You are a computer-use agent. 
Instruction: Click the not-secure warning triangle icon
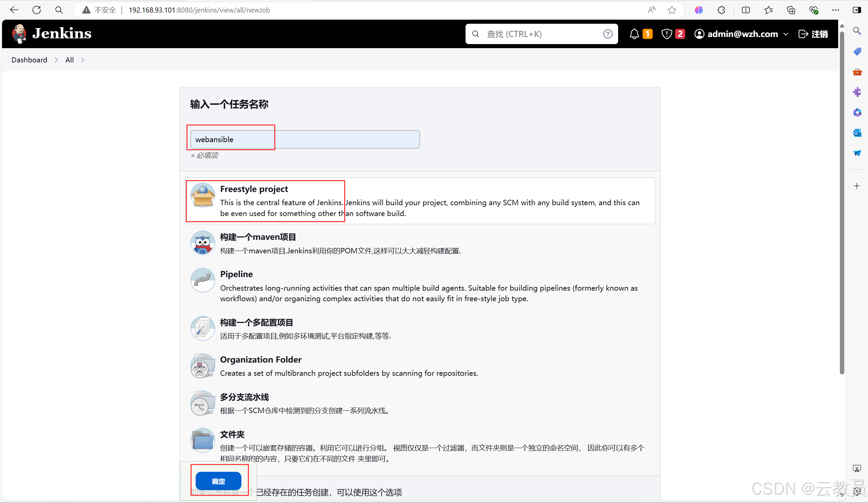pos(86,10)
